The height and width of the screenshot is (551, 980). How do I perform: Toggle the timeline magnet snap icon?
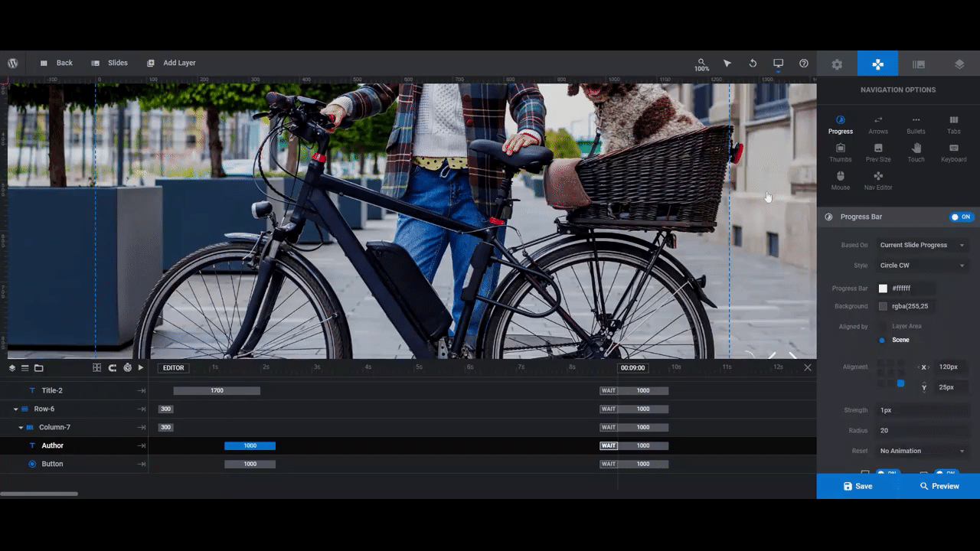click(112, 368)
